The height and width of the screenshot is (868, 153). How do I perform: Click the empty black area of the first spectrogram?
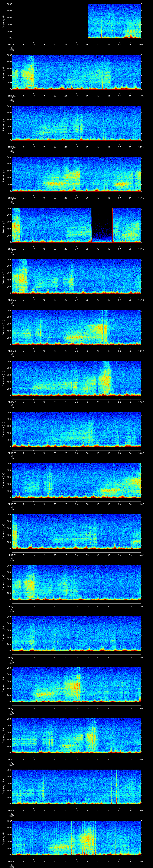pos(50,21)
